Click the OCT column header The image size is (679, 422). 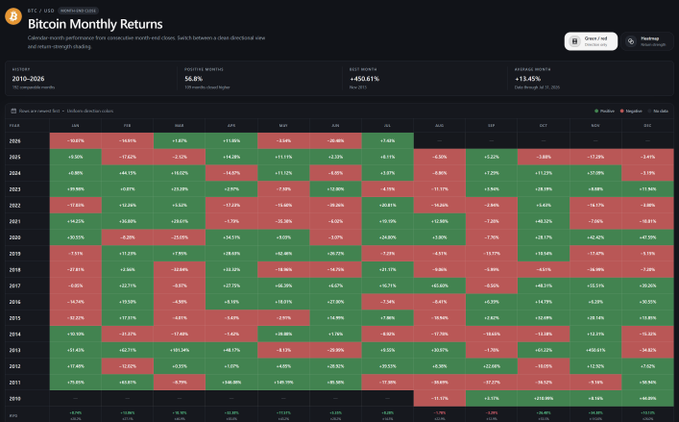[x=543, y=126]
